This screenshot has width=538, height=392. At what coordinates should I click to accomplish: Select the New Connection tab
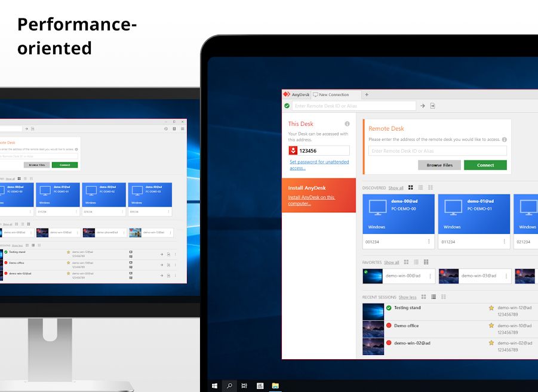point(334,94)
